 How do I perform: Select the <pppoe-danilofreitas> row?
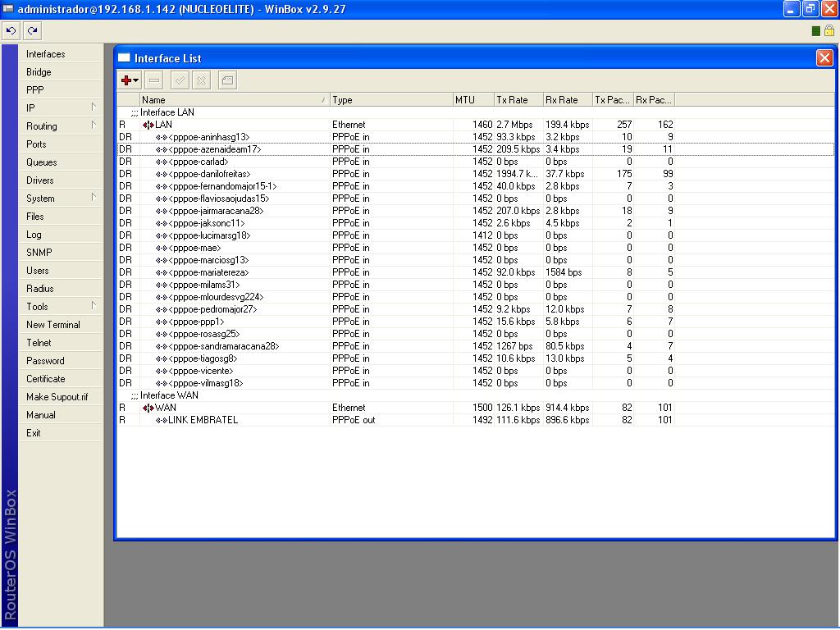click(476, 174)
